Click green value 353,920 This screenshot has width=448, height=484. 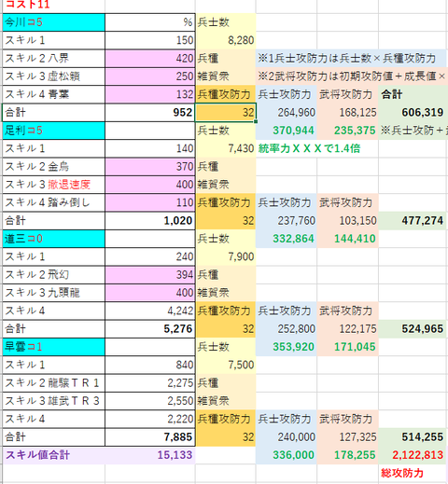(x=287, y=347)
